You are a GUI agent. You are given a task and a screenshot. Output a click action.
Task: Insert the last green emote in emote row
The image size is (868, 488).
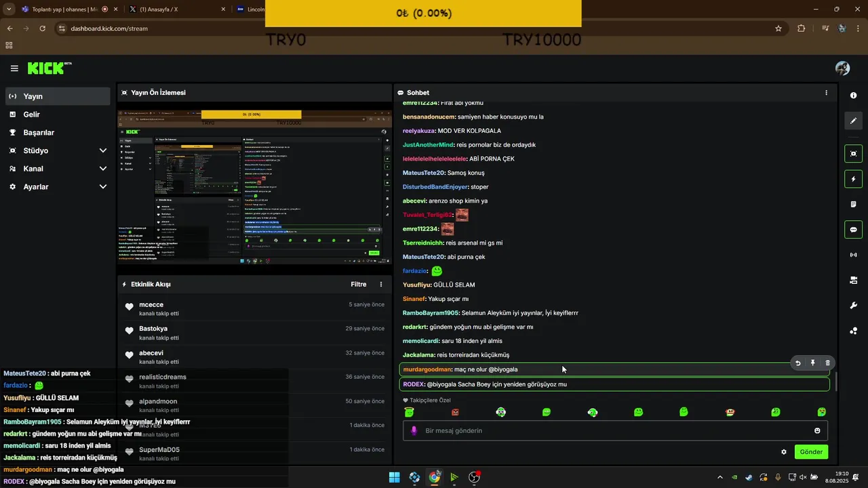point(822,412)
